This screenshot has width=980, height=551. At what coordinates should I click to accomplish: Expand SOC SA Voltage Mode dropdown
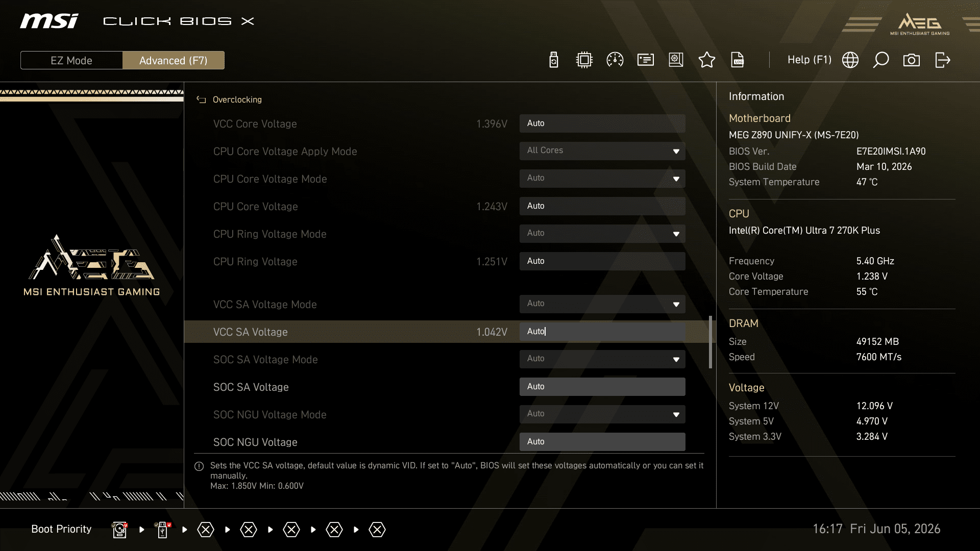pos(602,359)
